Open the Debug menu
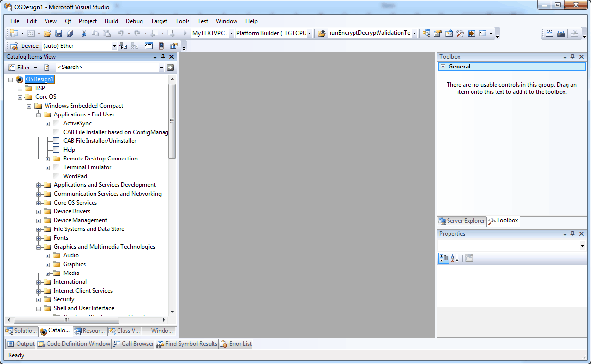This screenshot has height=364, width=591. point(134,21)
